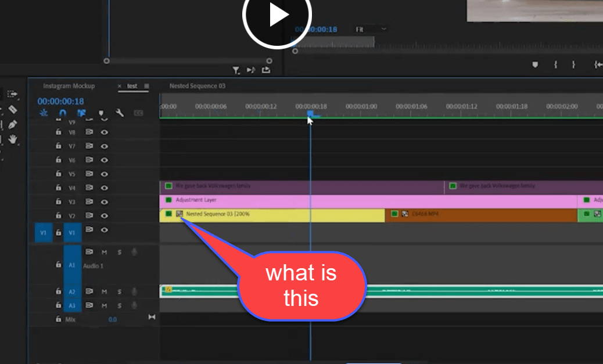Open the timeline panel menu
603x364 pixels.
point(146,86)
